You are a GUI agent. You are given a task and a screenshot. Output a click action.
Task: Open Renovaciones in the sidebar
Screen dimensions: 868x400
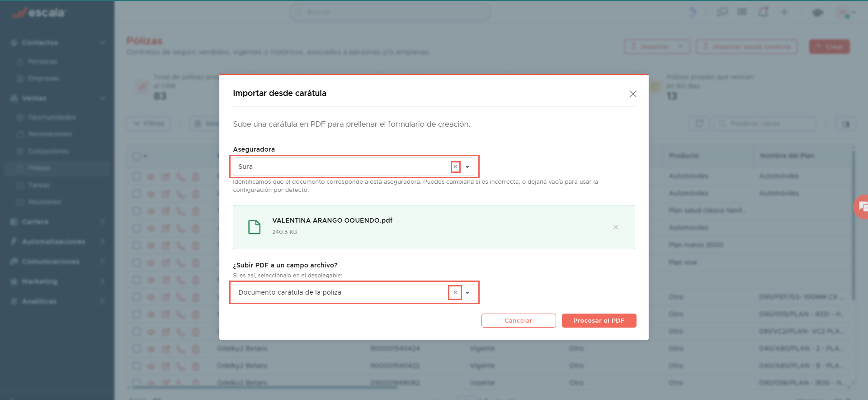(x=50, y=134)
